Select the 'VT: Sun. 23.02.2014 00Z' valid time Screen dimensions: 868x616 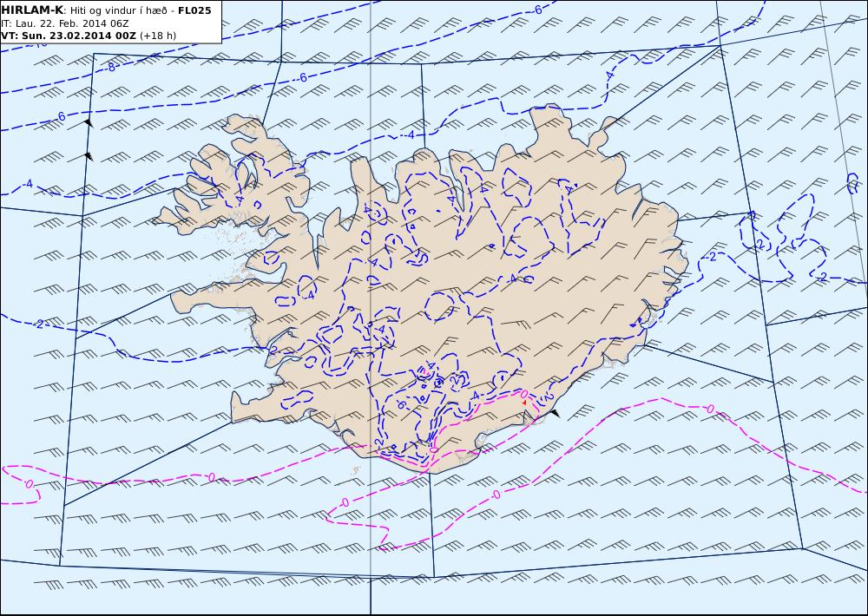tap(68, 36)
